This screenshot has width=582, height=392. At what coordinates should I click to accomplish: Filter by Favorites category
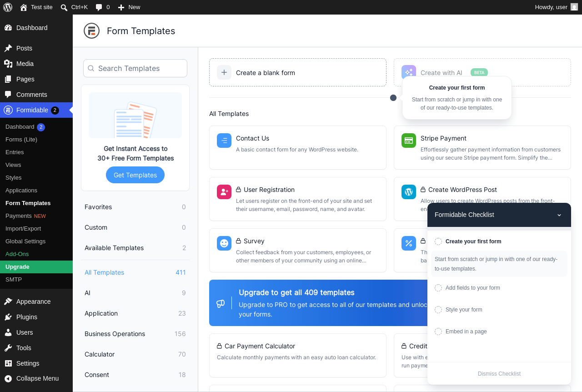[135, 207]
